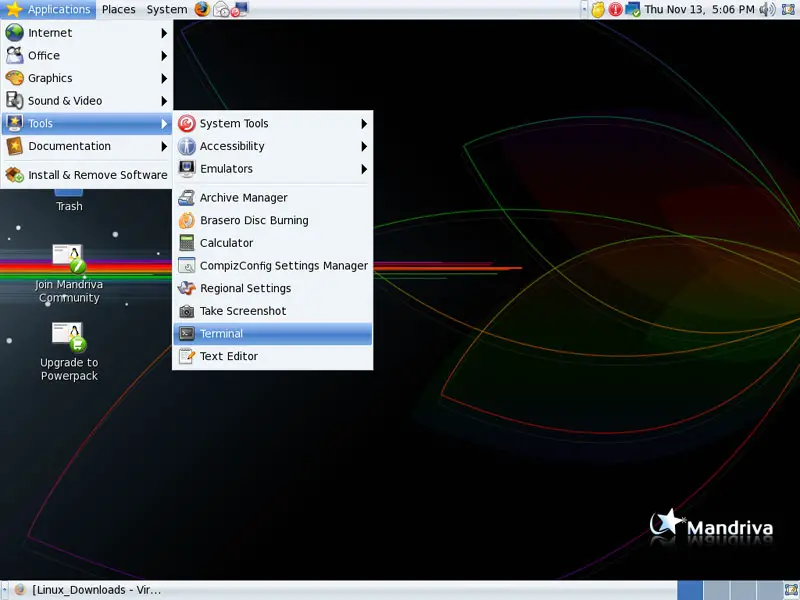Click the yellow shield tray icon
Screen dimensions: 800x600
tap(597, 9)
